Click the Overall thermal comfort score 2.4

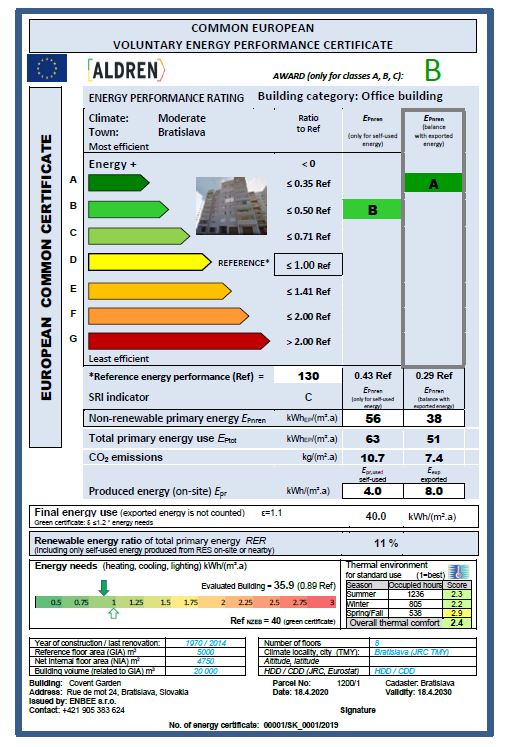tap(457, 623)
